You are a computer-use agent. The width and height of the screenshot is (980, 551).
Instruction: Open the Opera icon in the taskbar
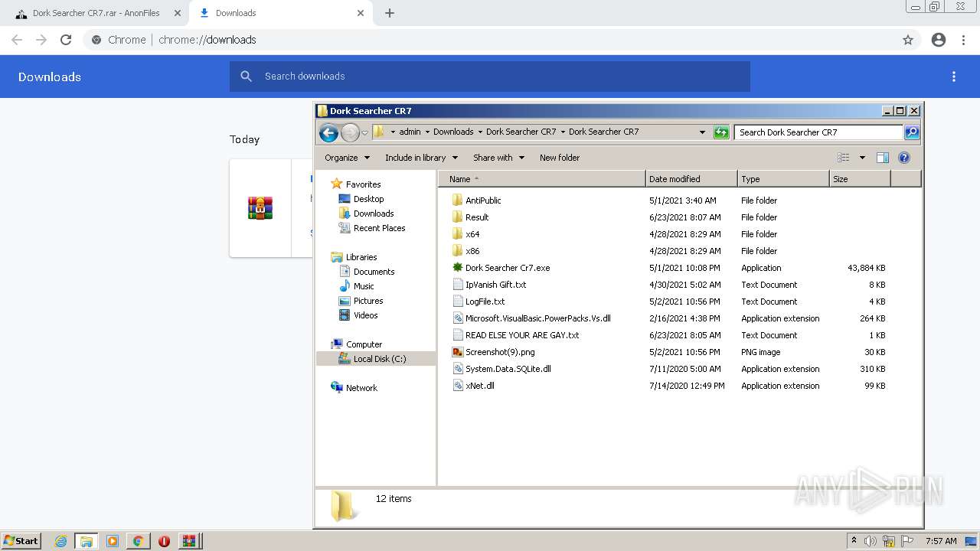[x=164, y=541]
